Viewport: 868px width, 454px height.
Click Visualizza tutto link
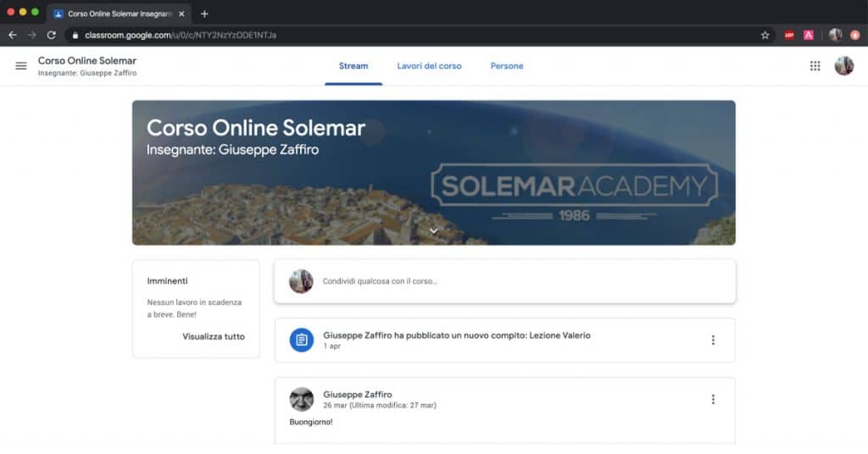pos(214,336)
